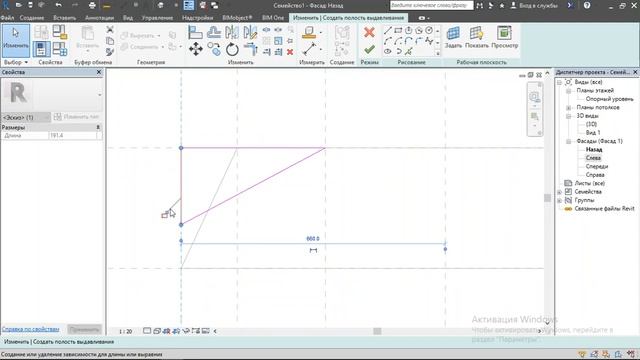Image resolution: width=640 pixels, height=360 pixels.
Task: Open Справка по свойствам help link
Action: [31, 329]
